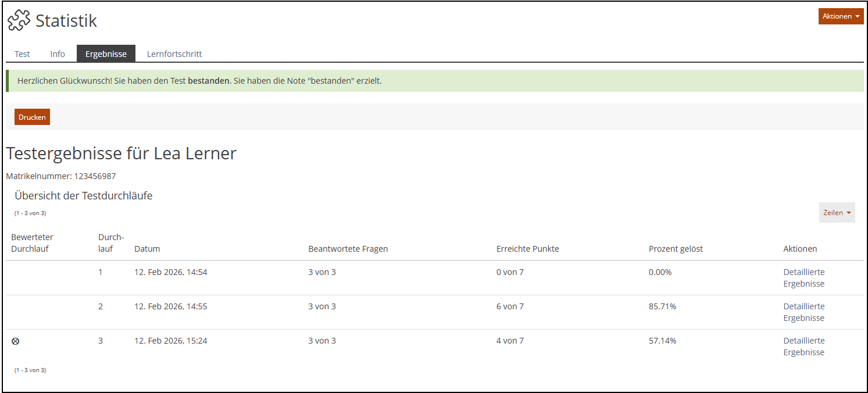868x393 pixels.
Task: Click the Prozent gelöst column header
Action: tap(676, 249)
